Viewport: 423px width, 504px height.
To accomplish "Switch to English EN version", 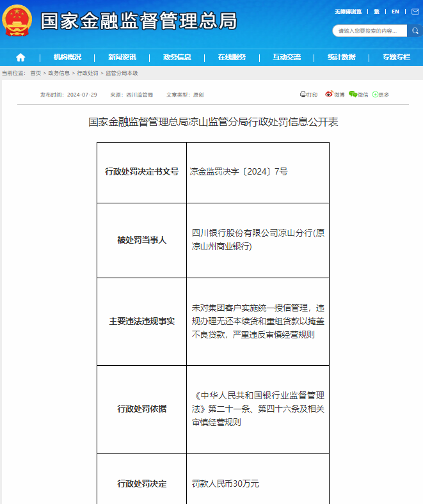I will click(x=395, y=12).
